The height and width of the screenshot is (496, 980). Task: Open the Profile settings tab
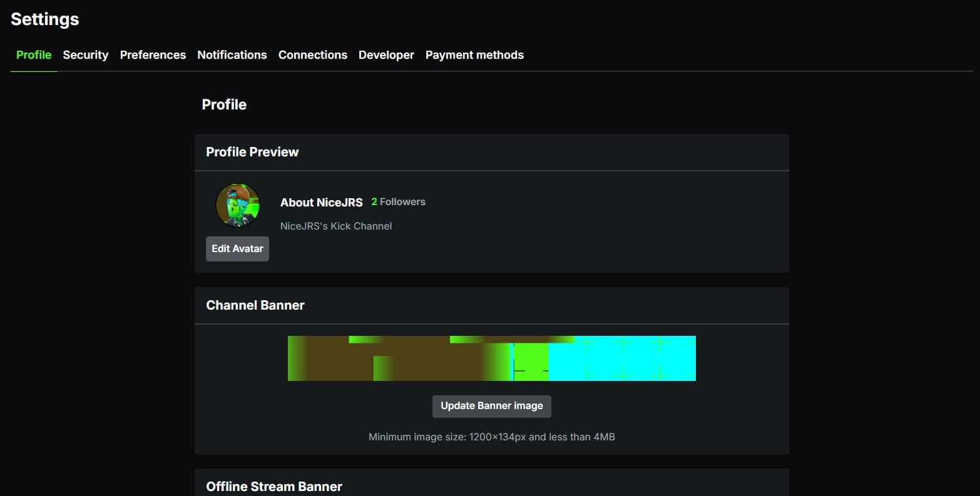point(34,55)
